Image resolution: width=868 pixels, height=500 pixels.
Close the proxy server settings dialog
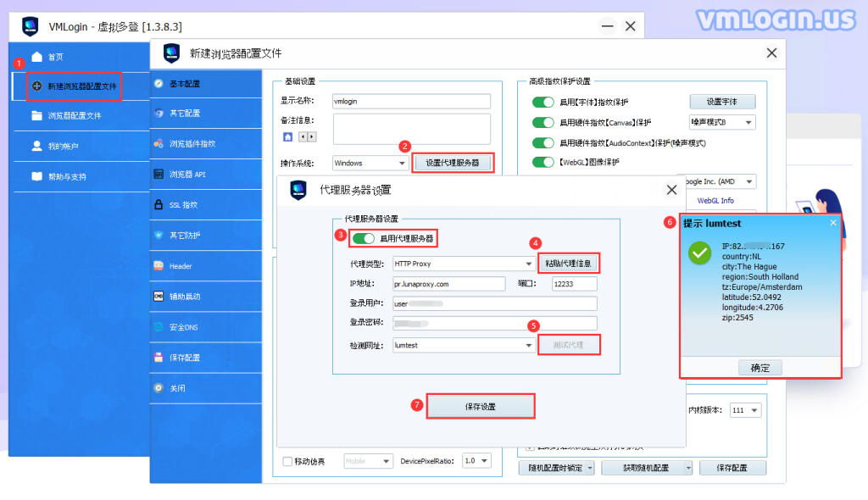point(671,190)
